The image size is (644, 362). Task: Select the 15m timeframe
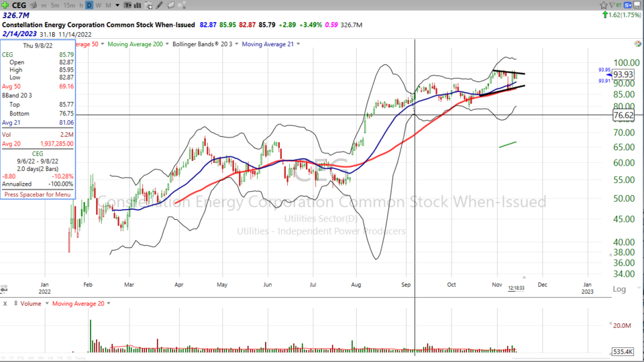pyautogui.click(x=69, y=5)
